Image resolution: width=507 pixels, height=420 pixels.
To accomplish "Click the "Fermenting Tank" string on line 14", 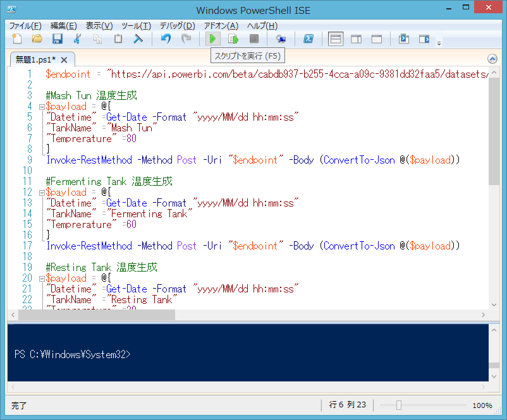I will coord(150,214).
